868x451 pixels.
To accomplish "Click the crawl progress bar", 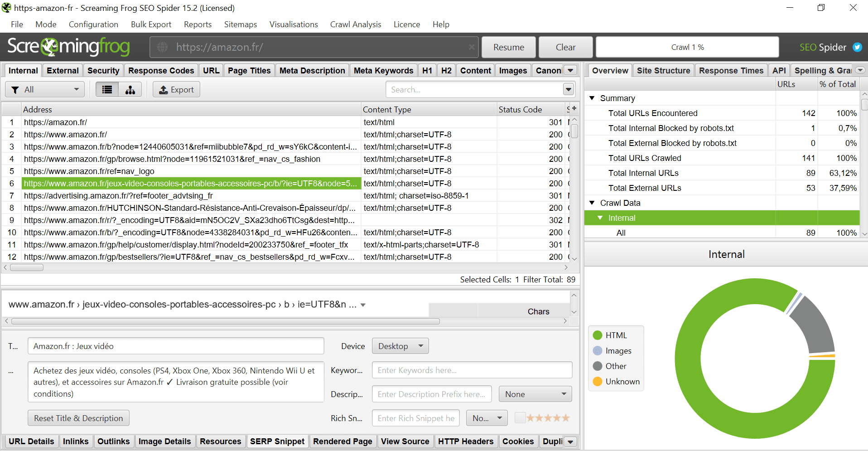I will [x=687, y=47].
